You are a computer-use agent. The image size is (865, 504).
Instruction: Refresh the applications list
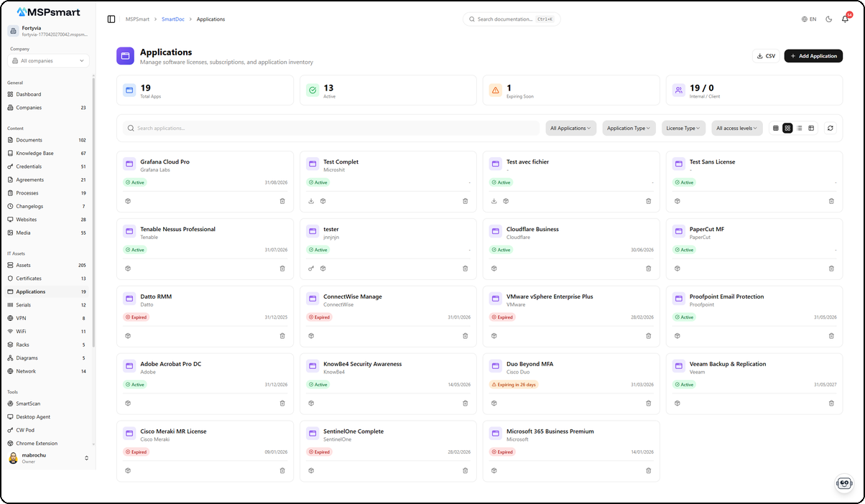pyautogui.click(x=831, y=128)
